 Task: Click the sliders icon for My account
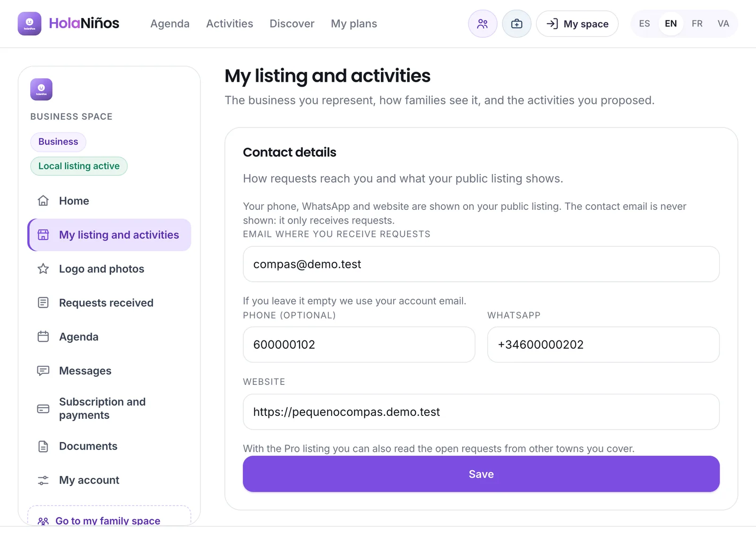pyautogui.click(x=43, y=480)
